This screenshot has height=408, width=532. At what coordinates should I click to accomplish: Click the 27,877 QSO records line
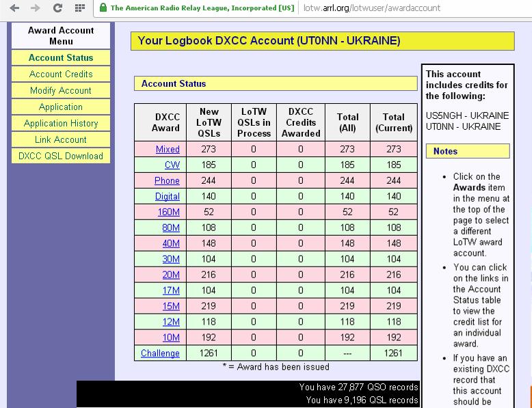tap(358, 387)
